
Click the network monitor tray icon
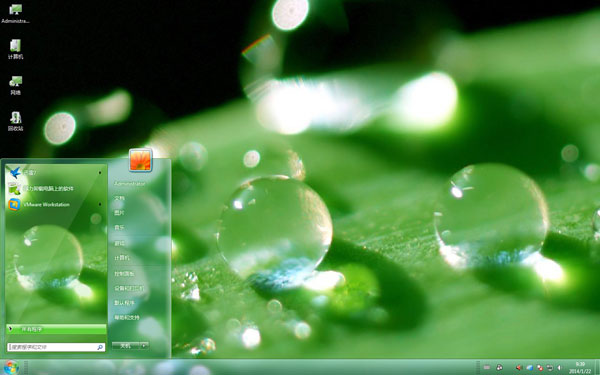pos(549,367)
